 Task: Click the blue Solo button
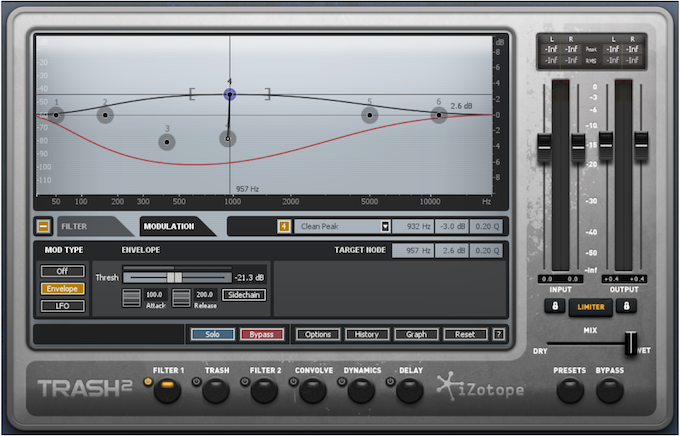click(212, 334)
